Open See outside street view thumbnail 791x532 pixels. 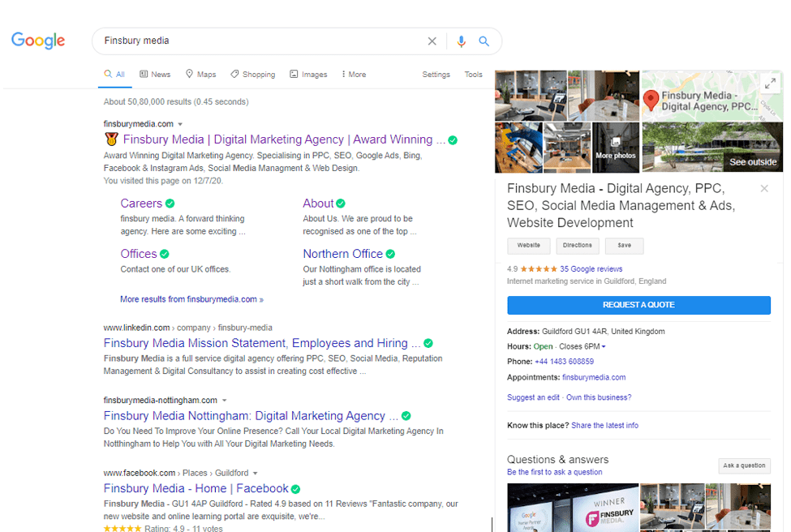712,148
